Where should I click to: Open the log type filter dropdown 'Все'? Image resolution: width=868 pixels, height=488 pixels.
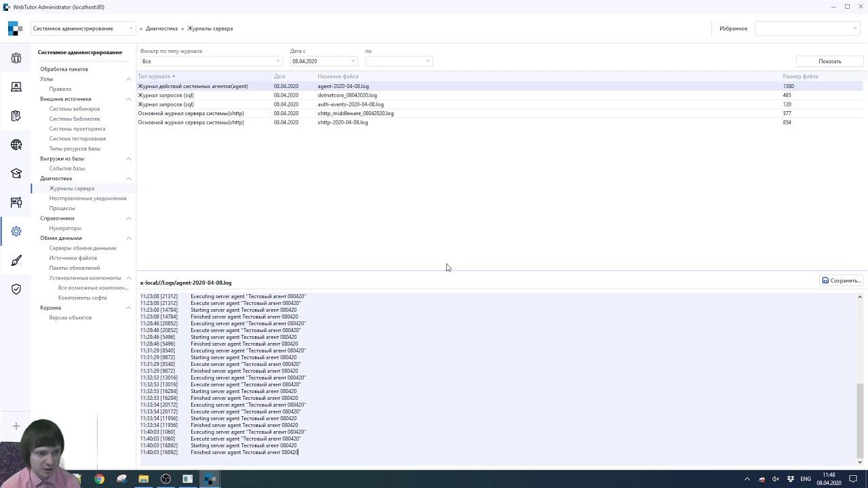210,61
